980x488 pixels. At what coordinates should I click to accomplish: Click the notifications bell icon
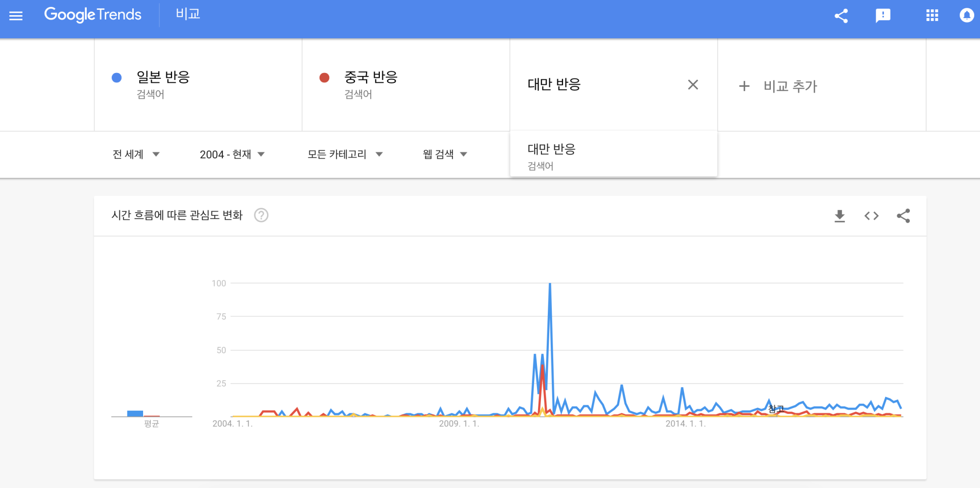[966, 16]
